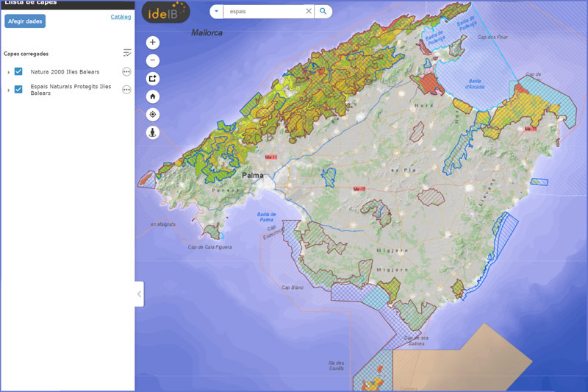Click the magnifier search button
588x392 pixels.
pos(323,11)
